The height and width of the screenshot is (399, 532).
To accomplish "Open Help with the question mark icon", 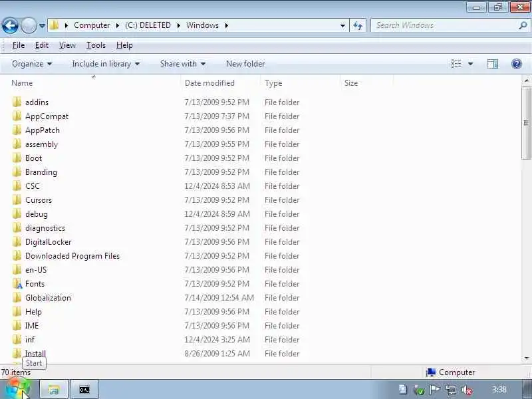I will click(517, 64).
